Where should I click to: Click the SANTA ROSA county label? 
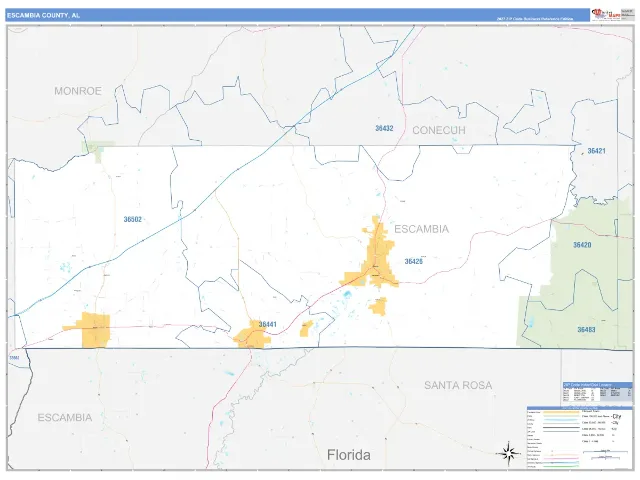tap(458, 385)
